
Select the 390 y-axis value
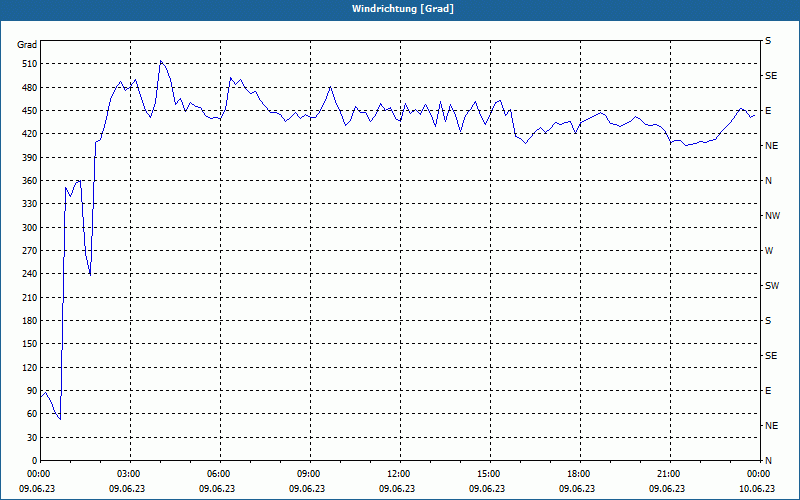click(30, 158)
